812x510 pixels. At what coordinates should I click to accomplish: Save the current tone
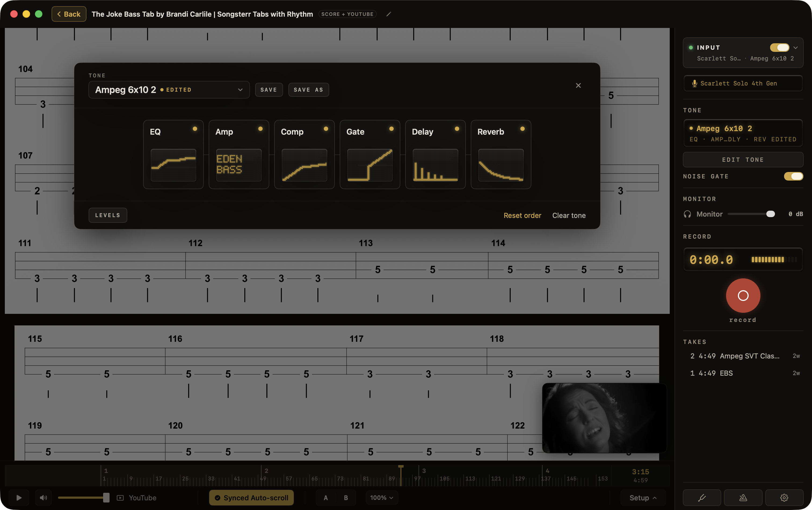(269, 90)
